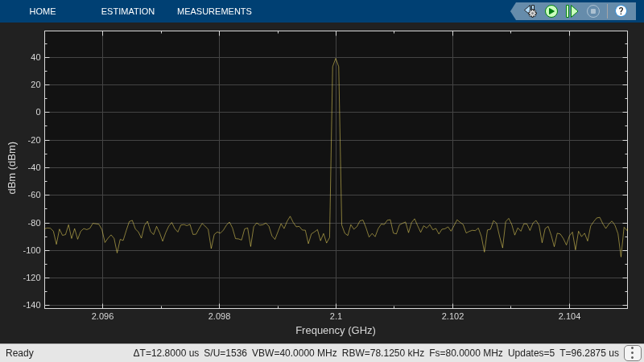Click the Updates=5 status counter
The height and width of the screenshot is (362, 644).
point(531,353)
